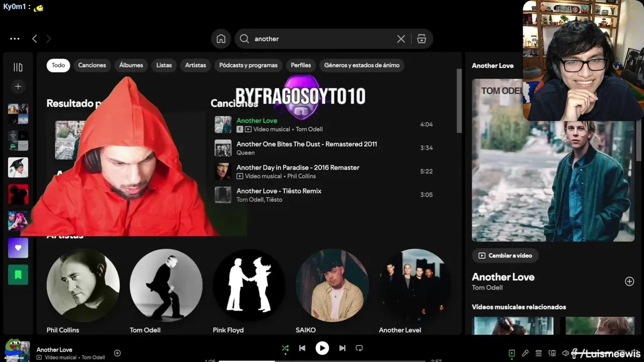Open Another Love title in side panel

click(x=503, y=277)
